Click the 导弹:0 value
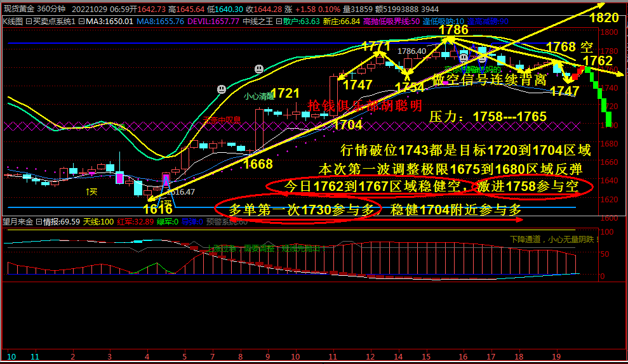Viewport: 628px width, 364px height. [x=192, y=221]
